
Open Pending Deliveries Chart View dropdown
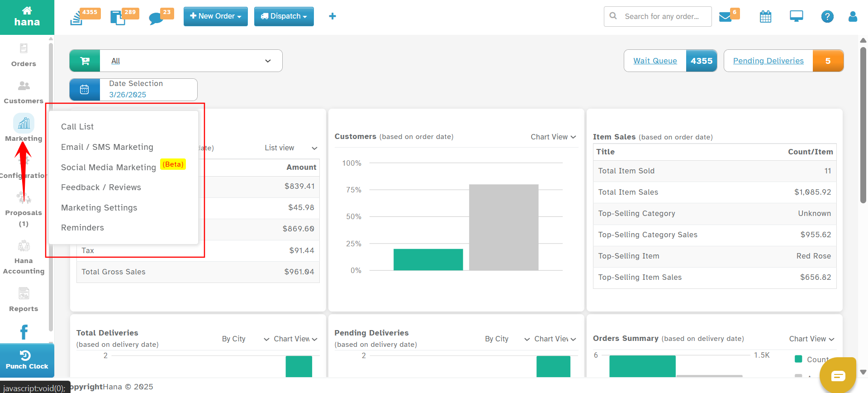coord(555,339)
